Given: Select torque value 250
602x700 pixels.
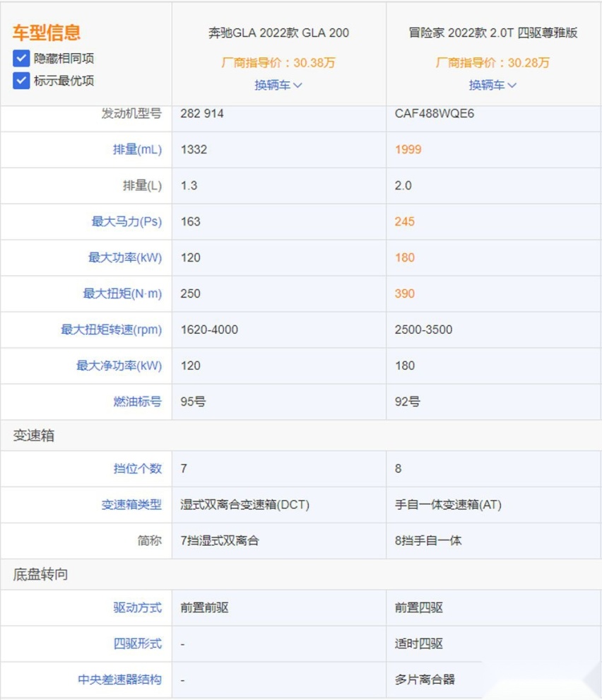Looking at the screenshot, I should pos(191,293).
